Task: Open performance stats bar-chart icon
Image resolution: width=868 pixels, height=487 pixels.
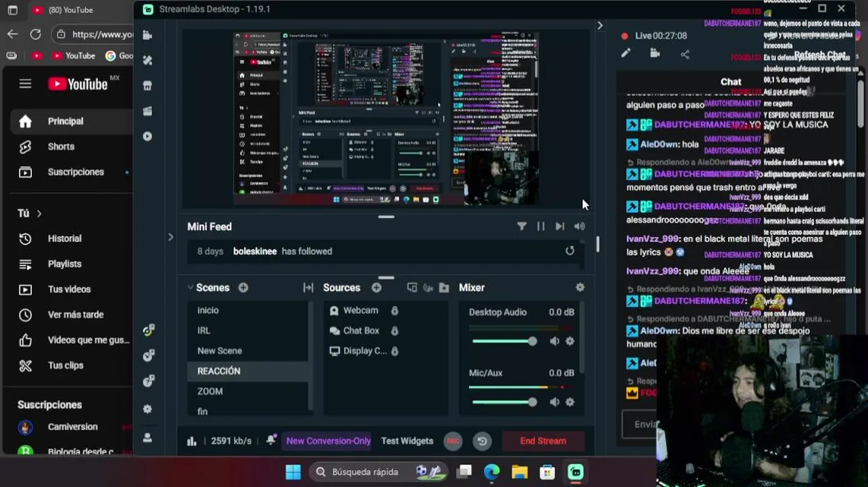Action: pyautogui.click(x=192, y=441)
